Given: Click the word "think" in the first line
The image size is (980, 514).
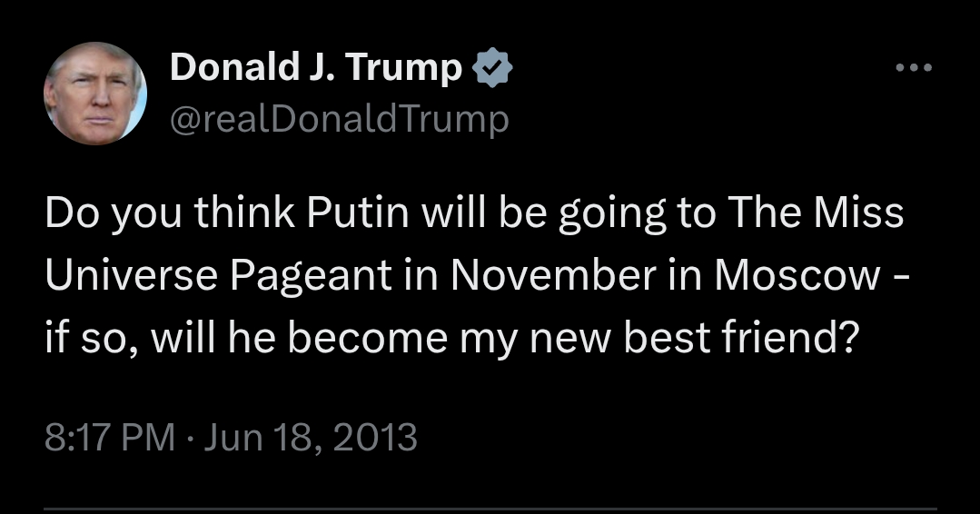Looking at the screenshot, I should pos(243,213).
